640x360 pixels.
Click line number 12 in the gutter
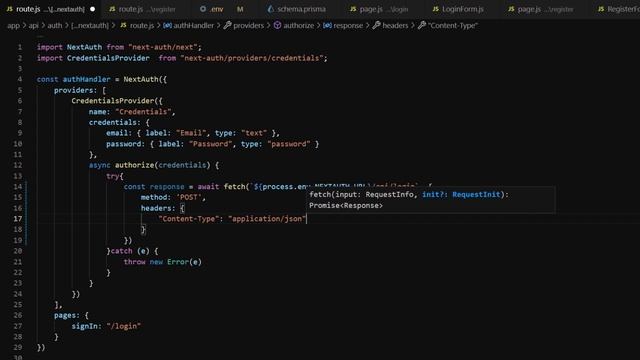pyautogui.click(x=18, y=165)
